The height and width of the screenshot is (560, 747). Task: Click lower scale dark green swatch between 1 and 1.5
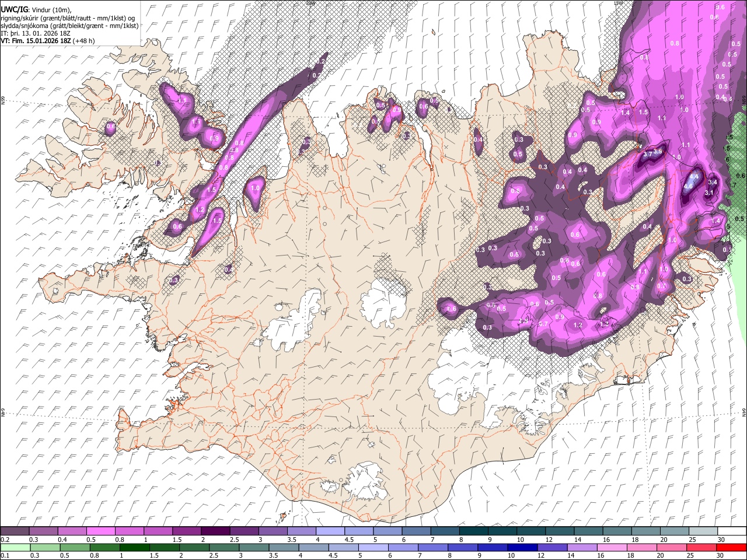coord(134,547)
